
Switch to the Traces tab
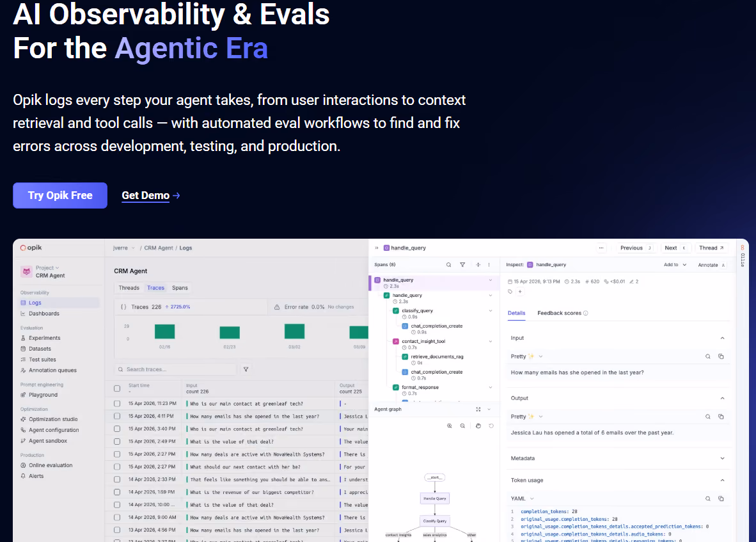click(155, 288)
